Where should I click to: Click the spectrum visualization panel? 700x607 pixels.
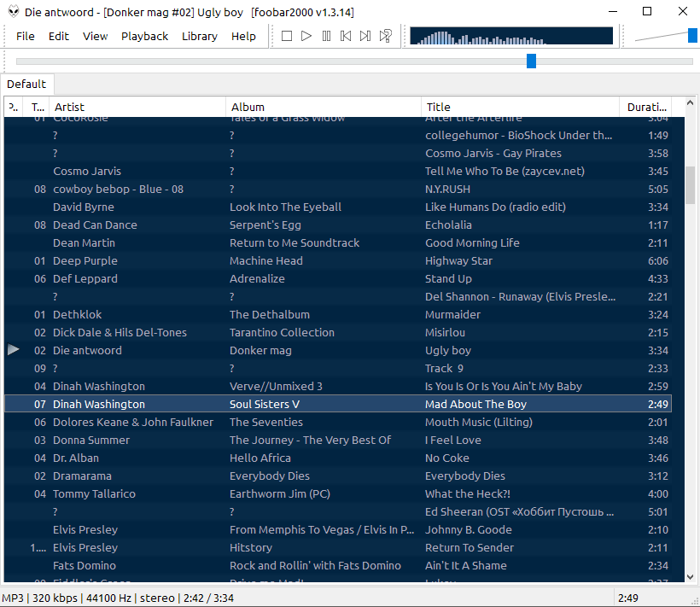coord(511,36)
